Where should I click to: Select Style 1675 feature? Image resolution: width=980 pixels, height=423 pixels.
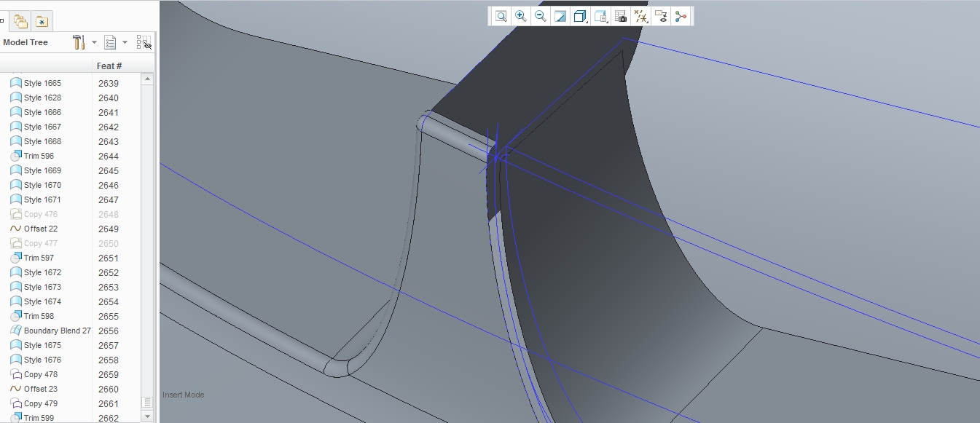pos(42,345)
